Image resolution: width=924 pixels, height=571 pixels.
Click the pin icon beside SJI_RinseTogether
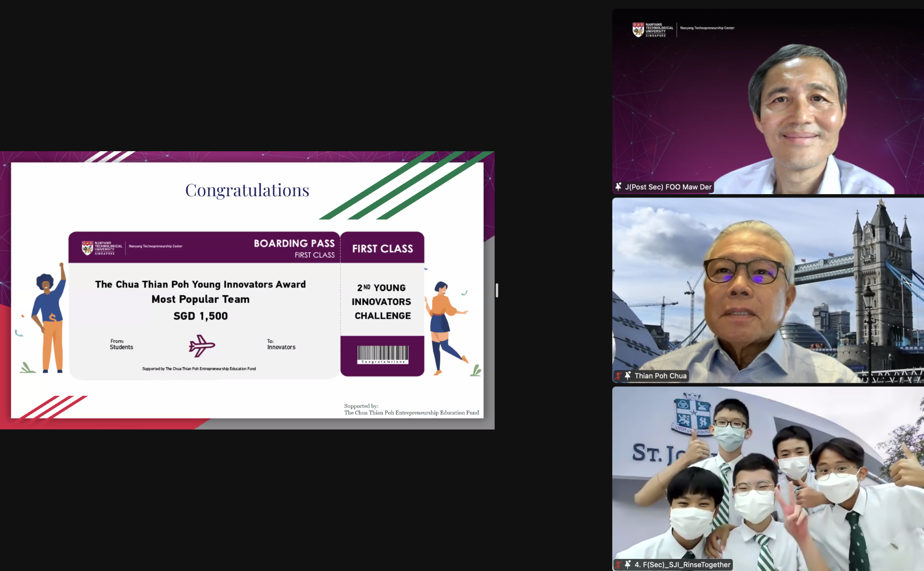click(627, 565)
